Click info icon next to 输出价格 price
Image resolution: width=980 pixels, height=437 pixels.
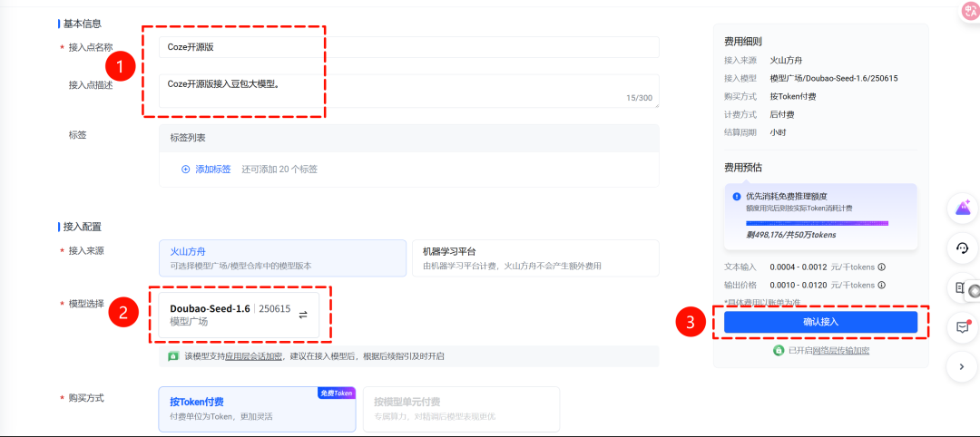coord(882,286)
